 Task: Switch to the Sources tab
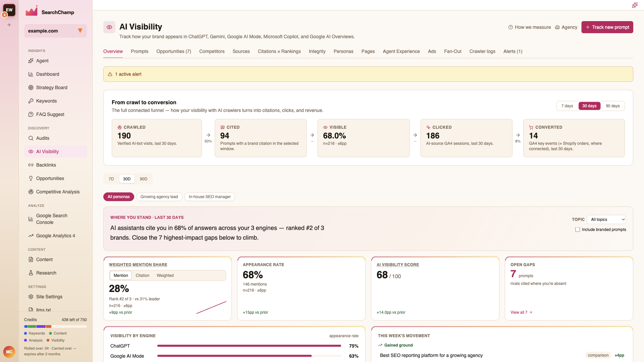(x=241, y=51)
